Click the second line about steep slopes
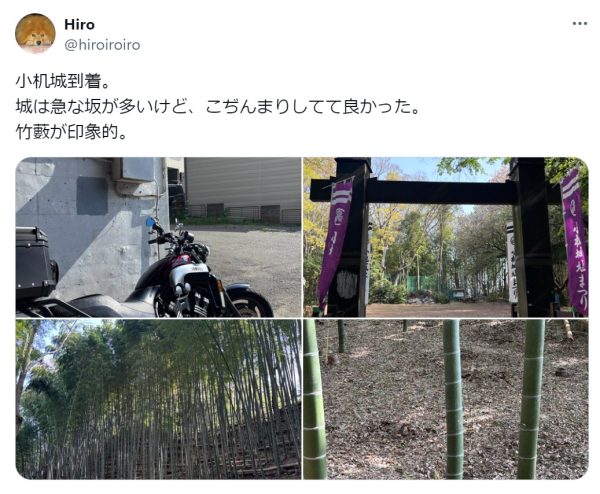Screen dimensions: 600x494 (218, 106)
